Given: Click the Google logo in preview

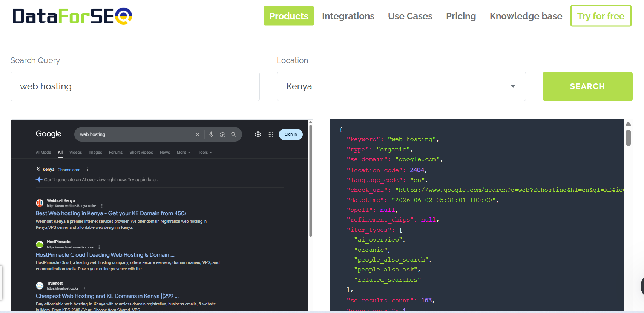Looking at the screenshot, I should coord(48,134).
